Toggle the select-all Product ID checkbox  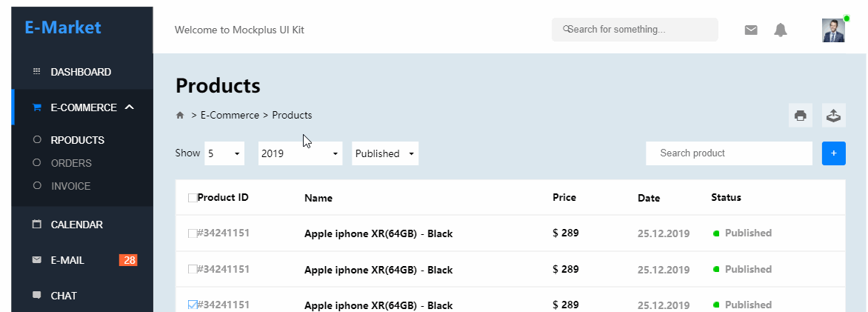point(193,198)
